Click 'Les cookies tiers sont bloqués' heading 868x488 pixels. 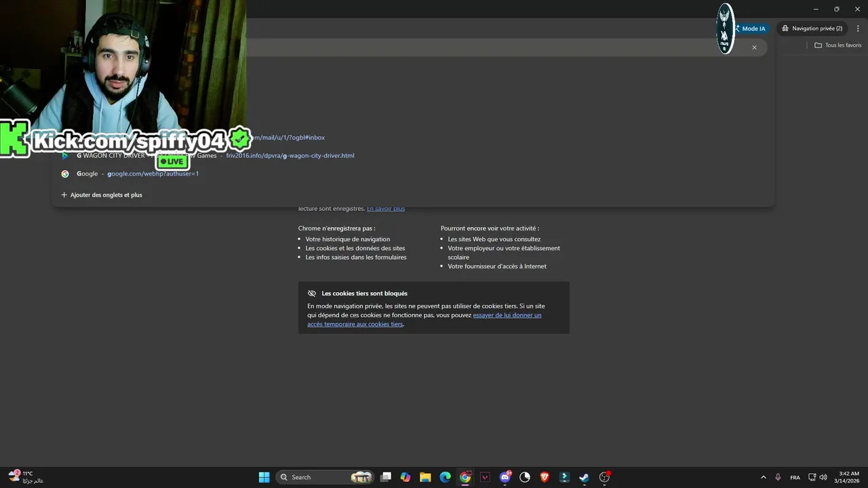tap(365, 293)
